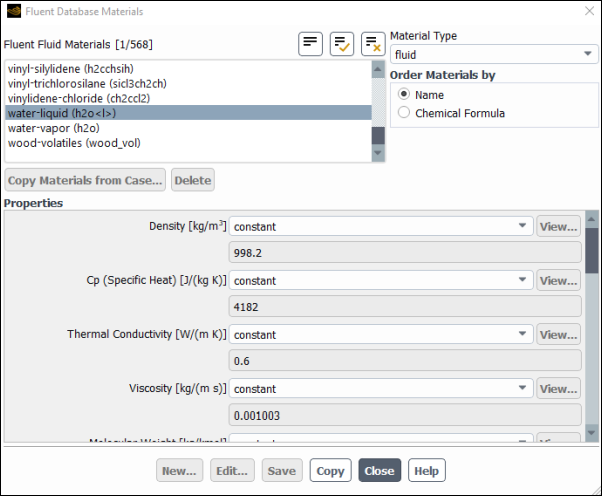
Task: Select the Chemical Formula ordering radio button
Action: coord(404,112)
